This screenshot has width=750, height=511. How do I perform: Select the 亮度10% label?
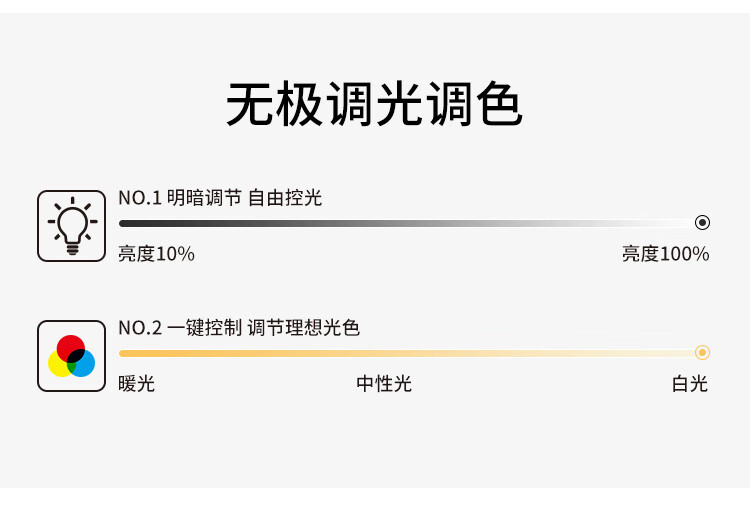156,254
